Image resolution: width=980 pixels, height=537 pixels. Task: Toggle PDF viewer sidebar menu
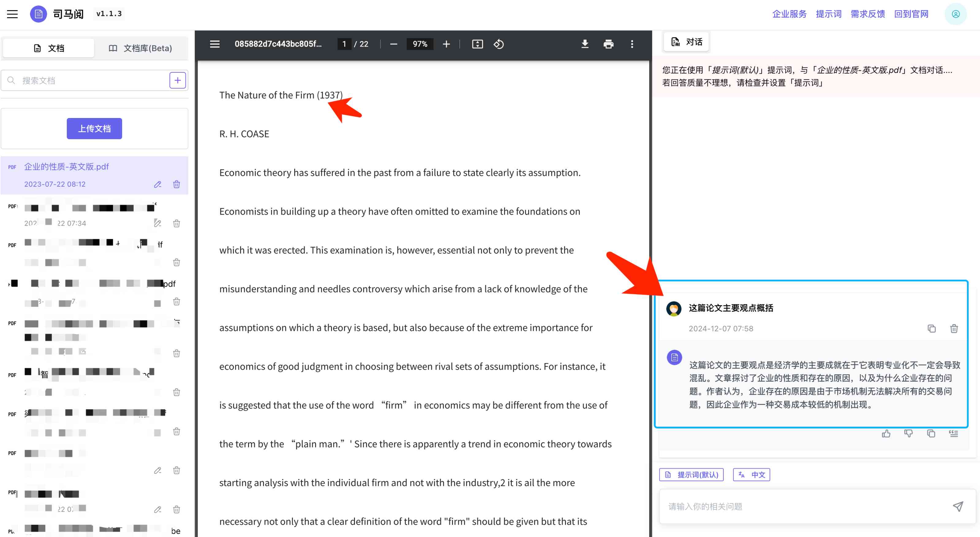coord(215,44)
